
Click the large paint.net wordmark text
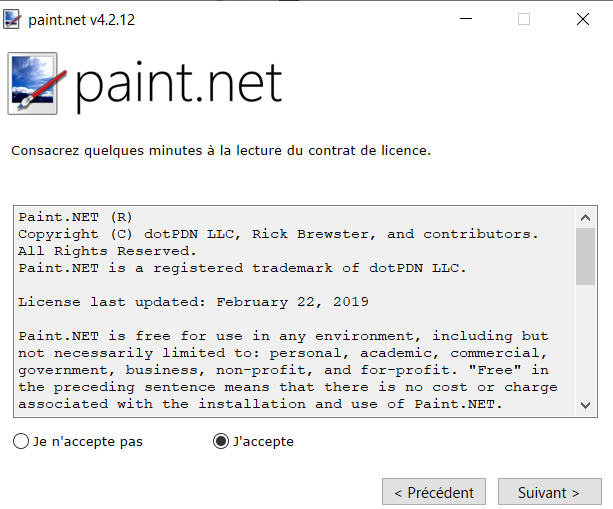[x=178, y=85]
